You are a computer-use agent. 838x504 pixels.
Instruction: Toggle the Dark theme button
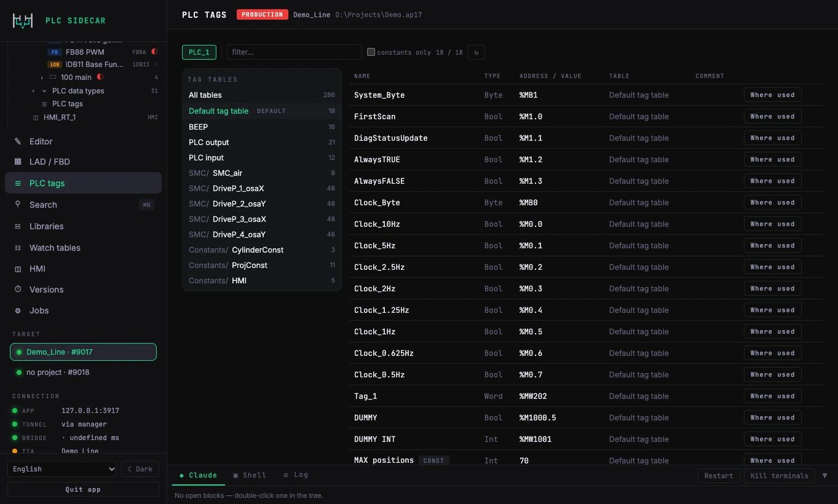click(140, 469)
